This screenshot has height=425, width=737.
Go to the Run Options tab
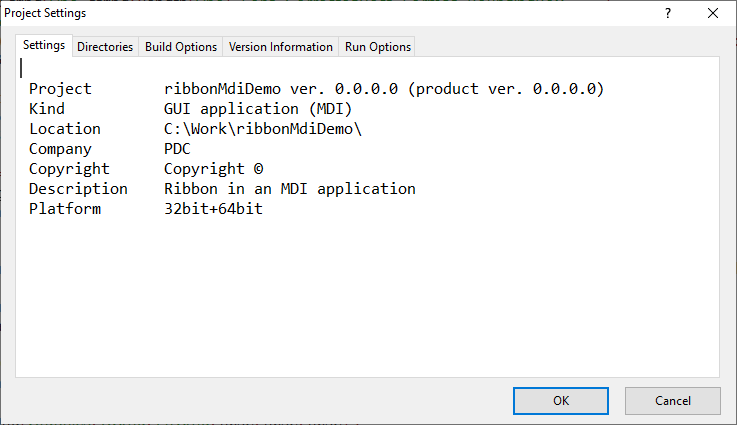click(377, 47)
